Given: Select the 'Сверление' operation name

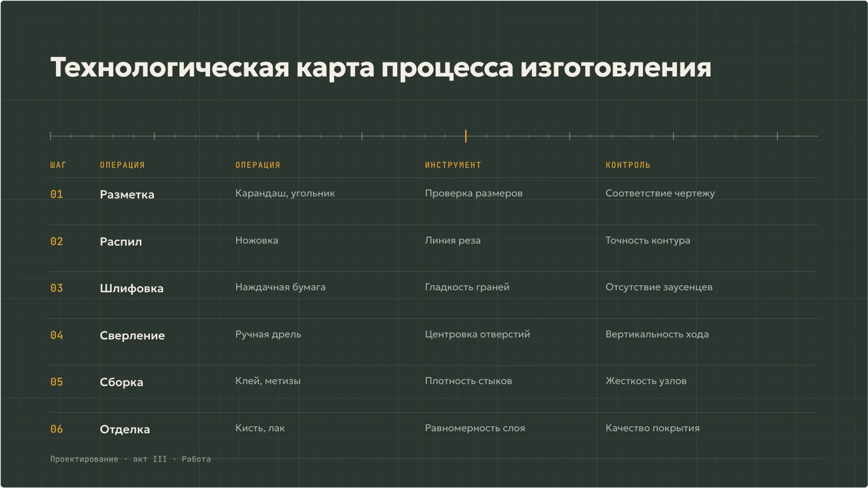Looking at the screenshot, I should pos(132,336).
